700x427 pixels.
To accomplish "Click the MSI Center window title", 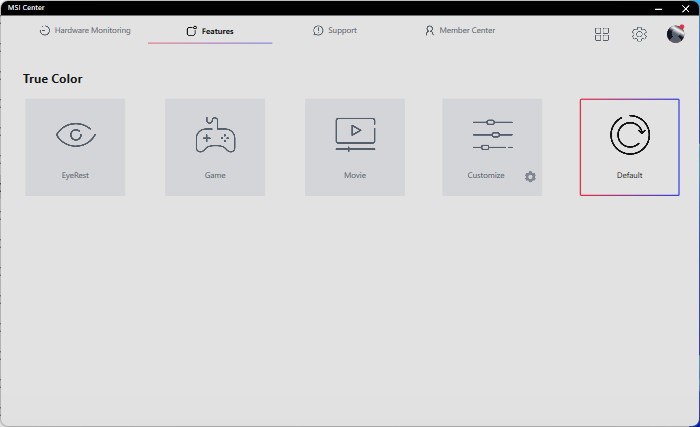I will click(x=26, y=8).
